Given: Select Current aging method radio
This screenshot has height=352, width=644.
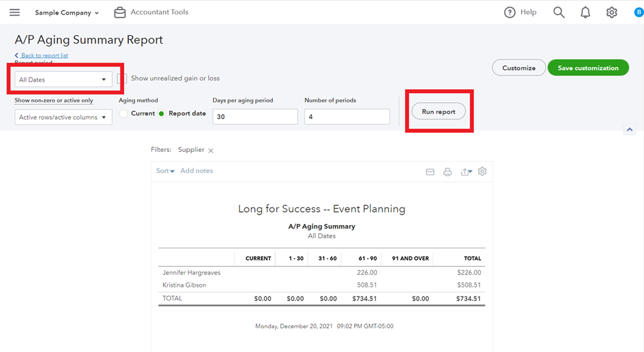Looking at the screenshot, I should click(x=124, y=114).
